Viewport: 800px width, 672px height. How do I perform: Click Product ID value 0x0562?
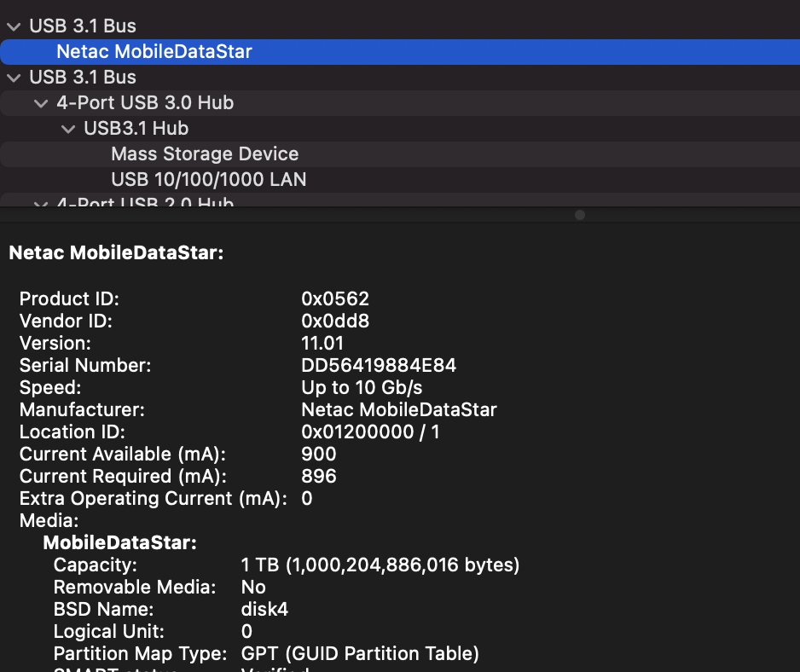[335, 298]
